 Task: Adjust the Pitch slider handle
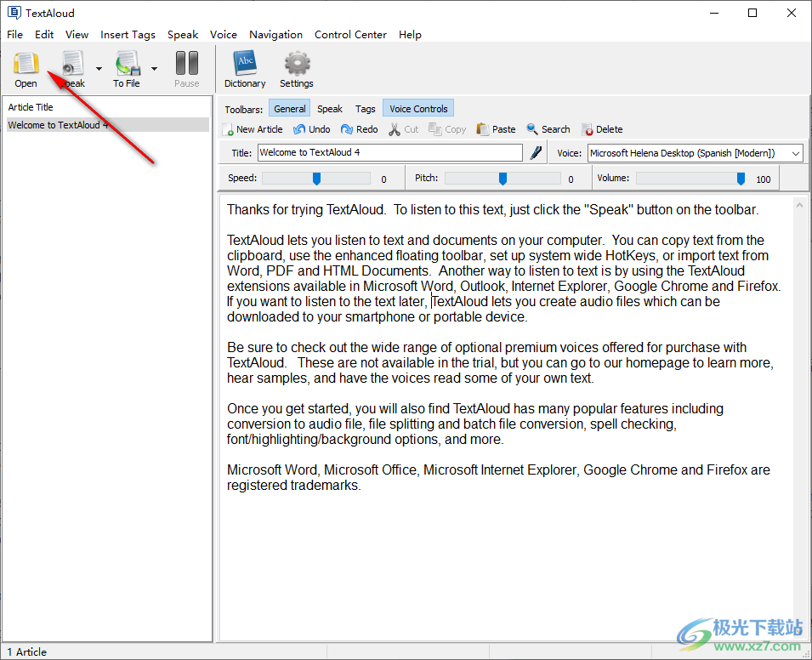[503, 179]
